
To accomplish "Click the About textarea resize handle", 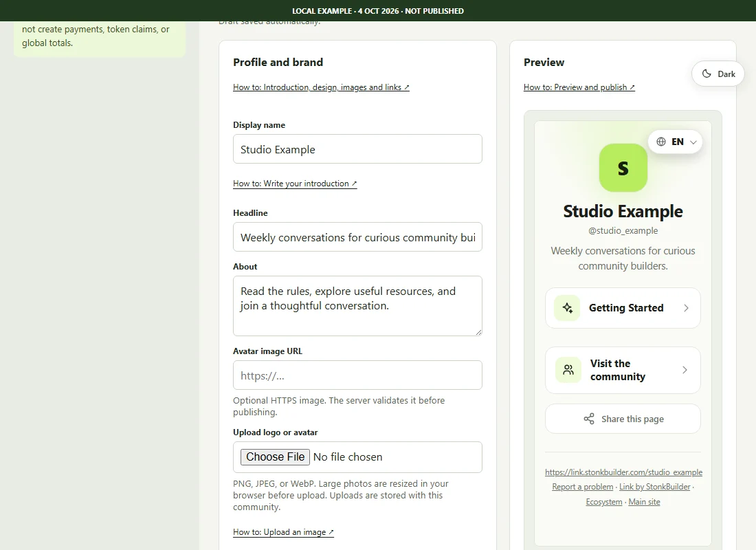I will pos(478,332).
